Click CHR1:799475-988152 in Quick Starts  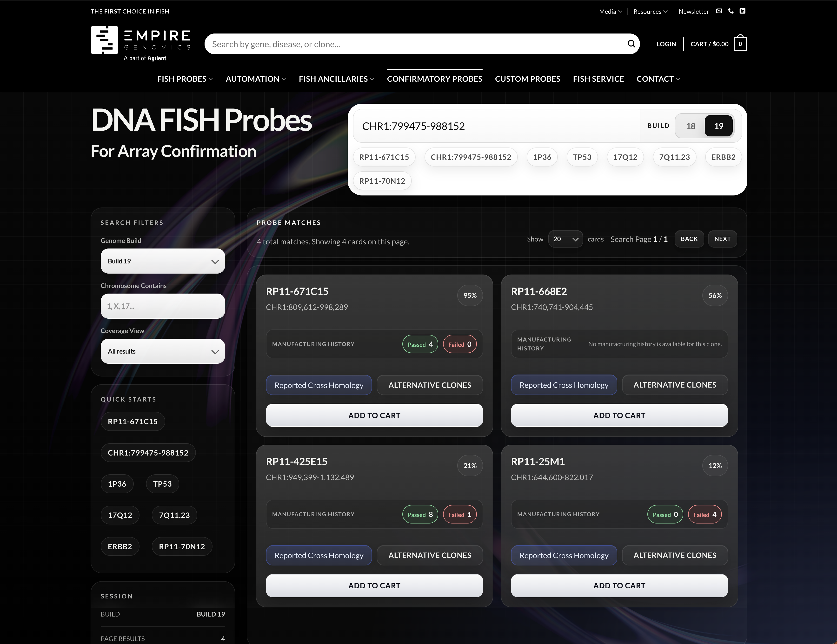coord(148,453)
